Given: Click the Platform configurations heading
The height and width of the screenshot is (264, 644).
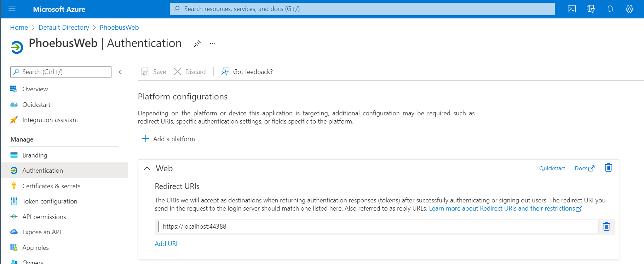Looking at the screenshot, I should tap(183, 97).
